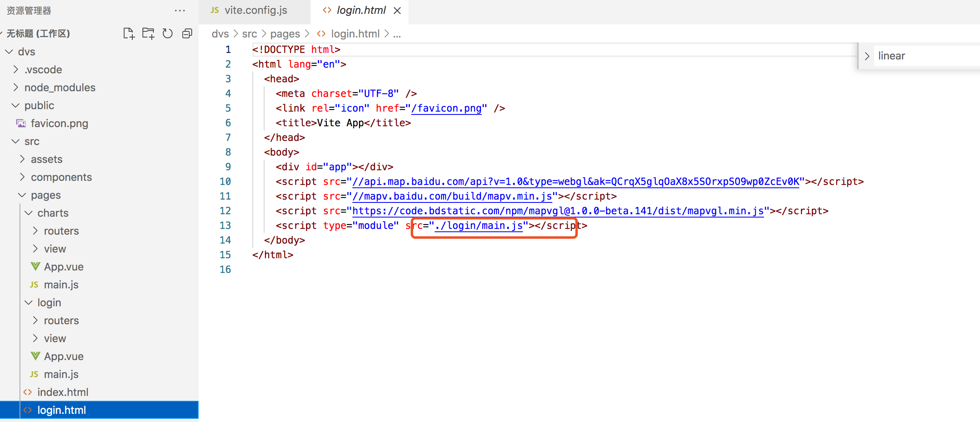
Task: Collapse the charts folder
Action: (28, 213)
